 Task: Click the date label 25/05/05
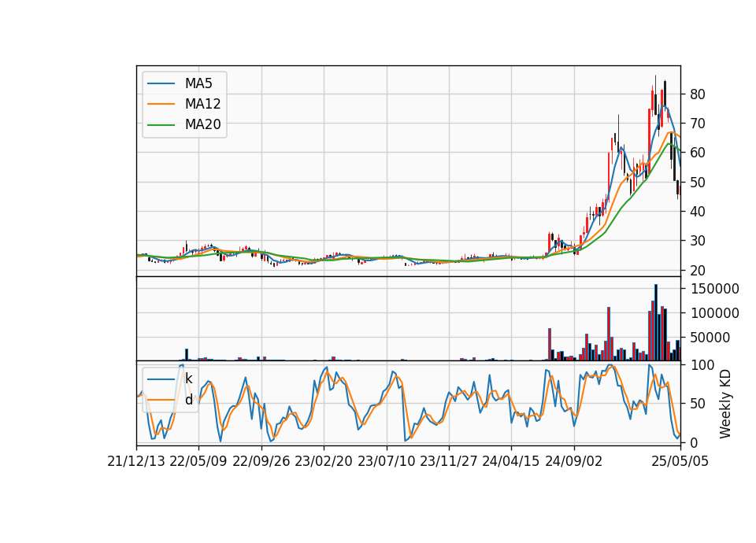pos(680,461)
